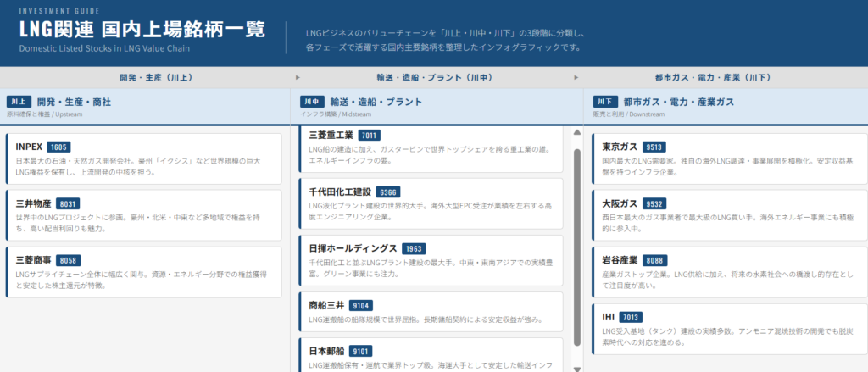The image size is (868, 372).
Task: Click the 7011 stock code badge for 三菱重工業
Action: [370, 135]
